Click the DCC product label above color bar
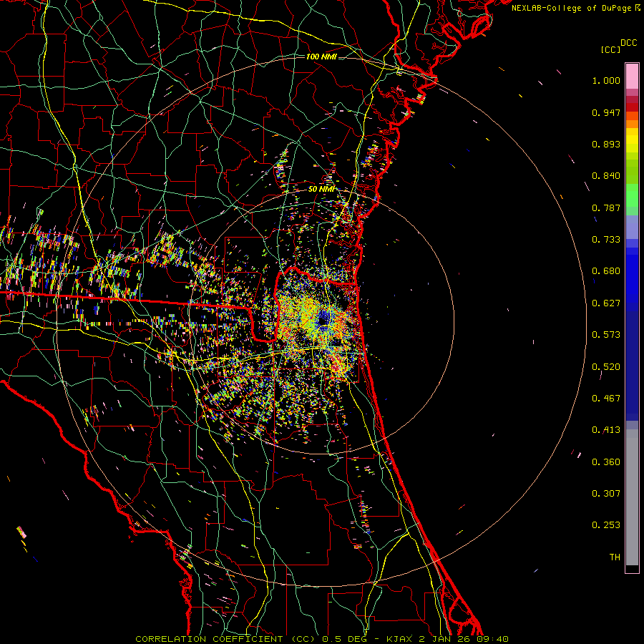The width and height of the screenshot is (644, 644). click(x=629, y=43)
